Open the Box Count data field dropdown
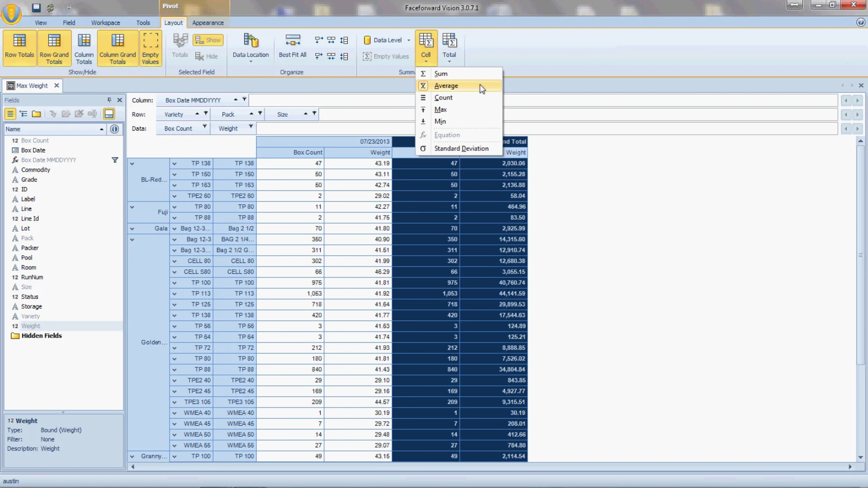The height and width of the screenshot is (488, 868). coord(204,128)
